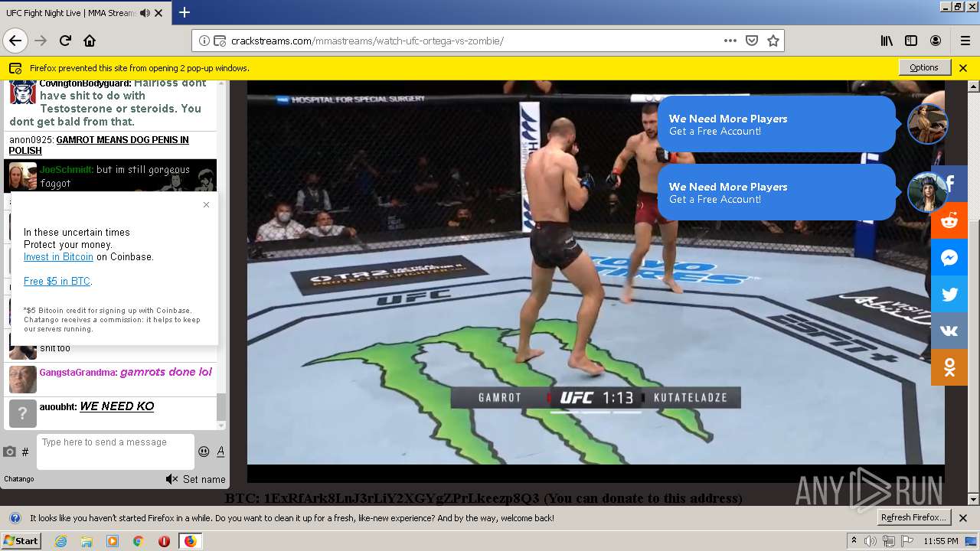Bookmark this page with the star
The height and width of the screenshot is (551, 980).
pyautogui.click(x=773, y=41)
